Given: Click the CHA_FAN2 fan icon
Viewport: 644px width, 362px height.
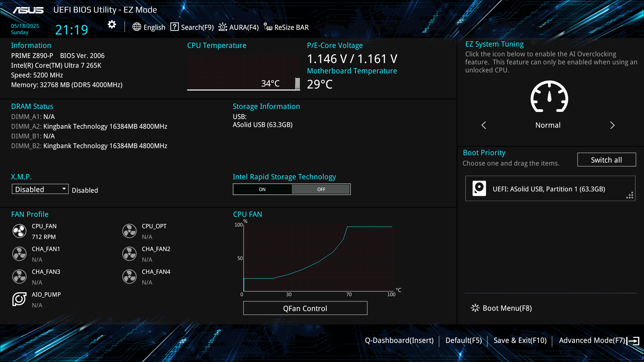Looking at the screenshot, I should coord(129,254).
